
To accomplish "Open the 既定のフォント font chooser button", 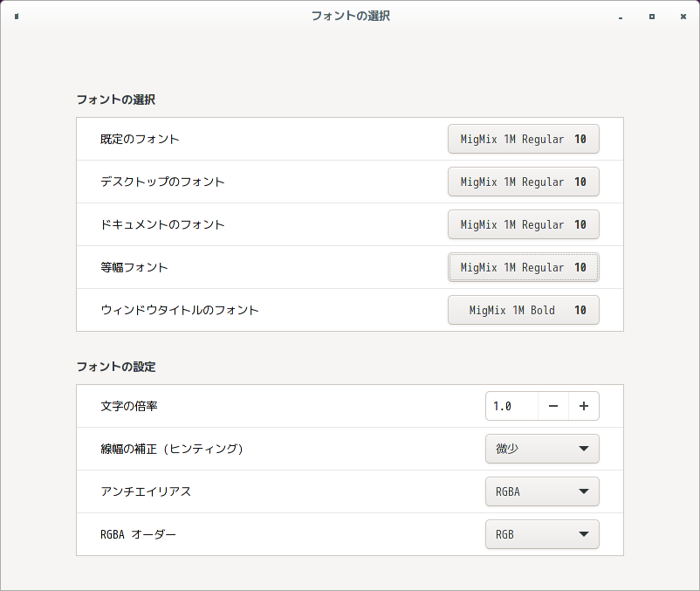I will tap(523, 139).
